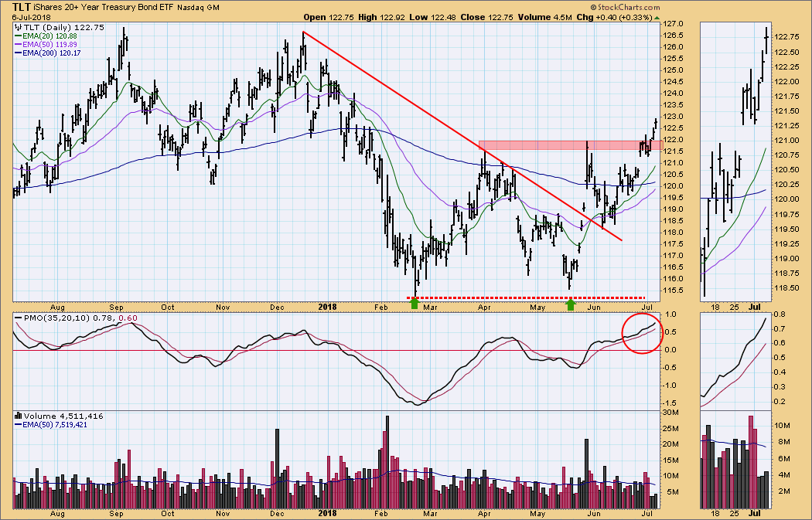Click the 1.0 label on PMO axis
This screenshot has height=520, width=812.
pos(671,314)
